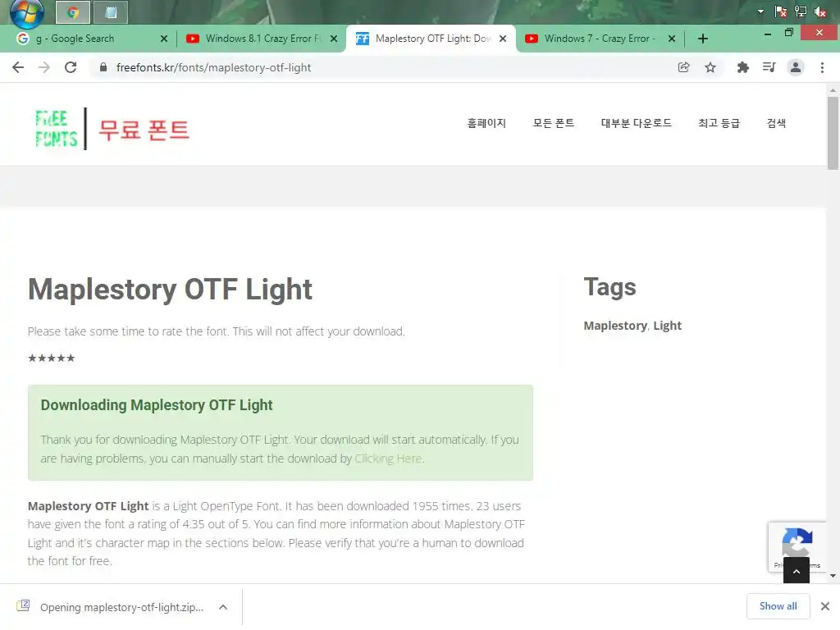Click the 무료 폰트 site title
The width and height of the screenshot is (840, 630).
click(x=144, y=130)
